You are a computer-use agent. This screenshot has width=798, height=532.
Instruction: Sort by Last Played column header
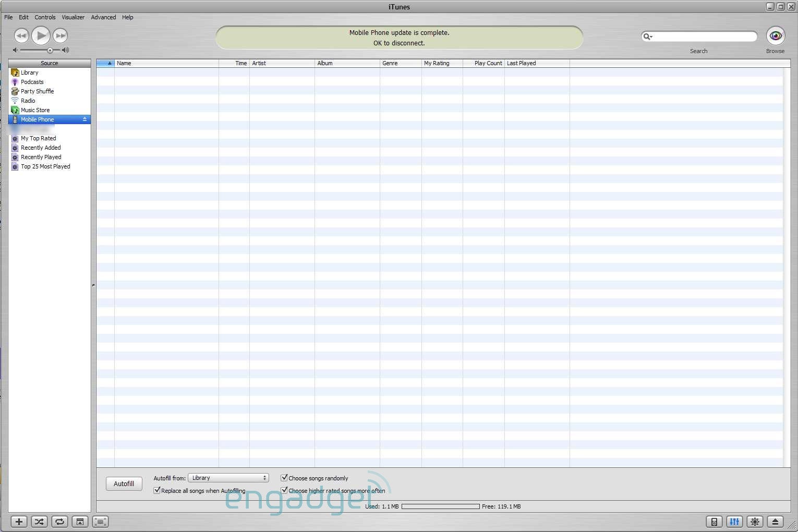pyautogui.click(x=537, y=63)
